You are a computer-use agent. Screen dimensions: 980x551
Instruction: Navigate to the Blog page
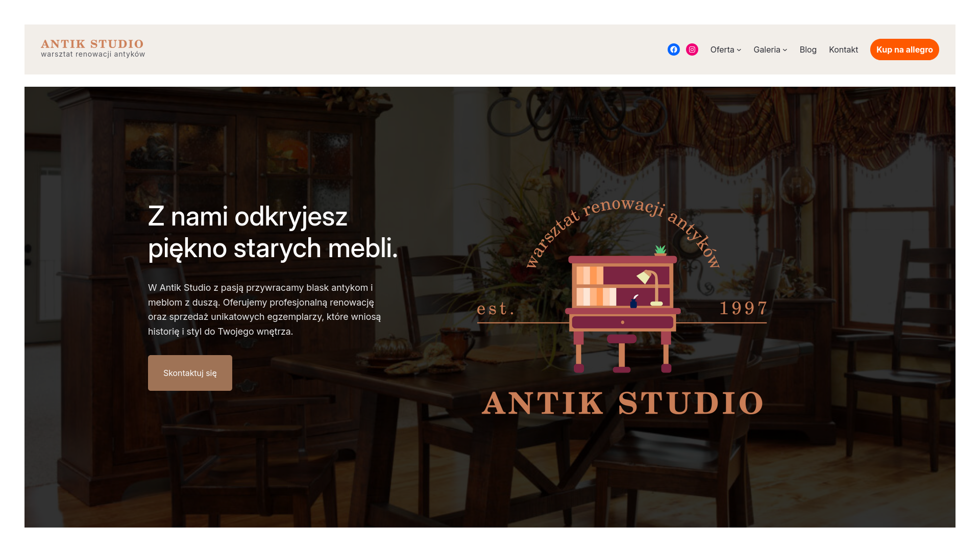coord(808,49)
